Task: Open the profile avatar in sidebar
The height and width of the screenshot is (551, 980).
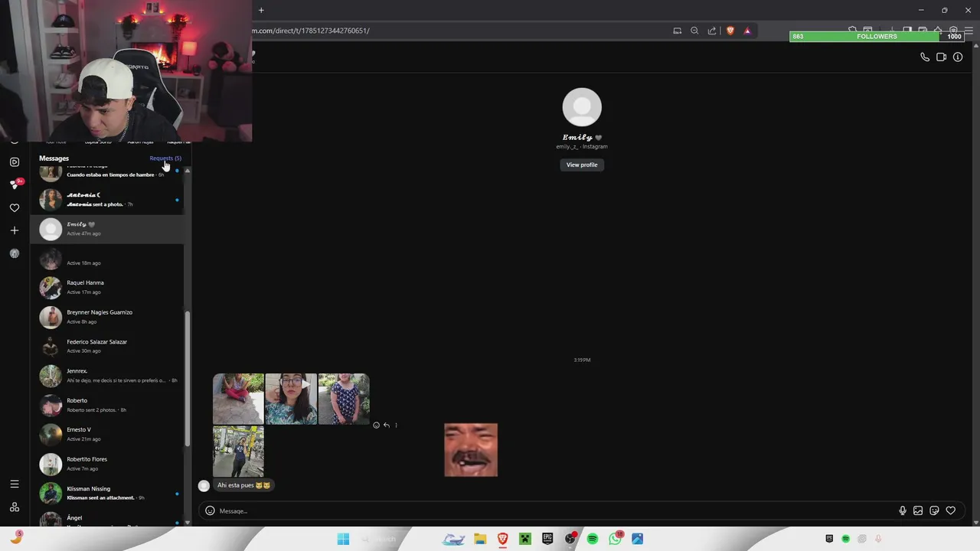Action: [x=15, y=253]
